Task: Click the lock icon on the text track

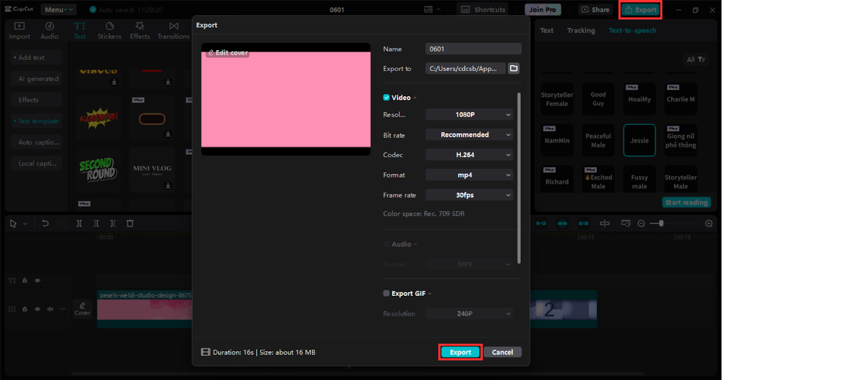Action: pos(25,281)
